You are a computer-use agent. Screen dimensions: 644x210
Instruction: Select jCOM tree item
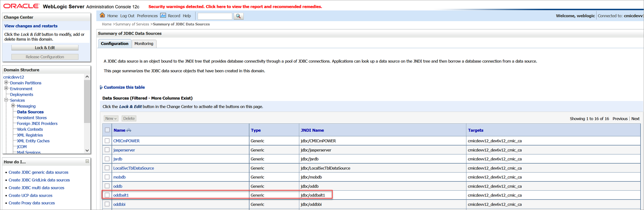coord(22,146)
